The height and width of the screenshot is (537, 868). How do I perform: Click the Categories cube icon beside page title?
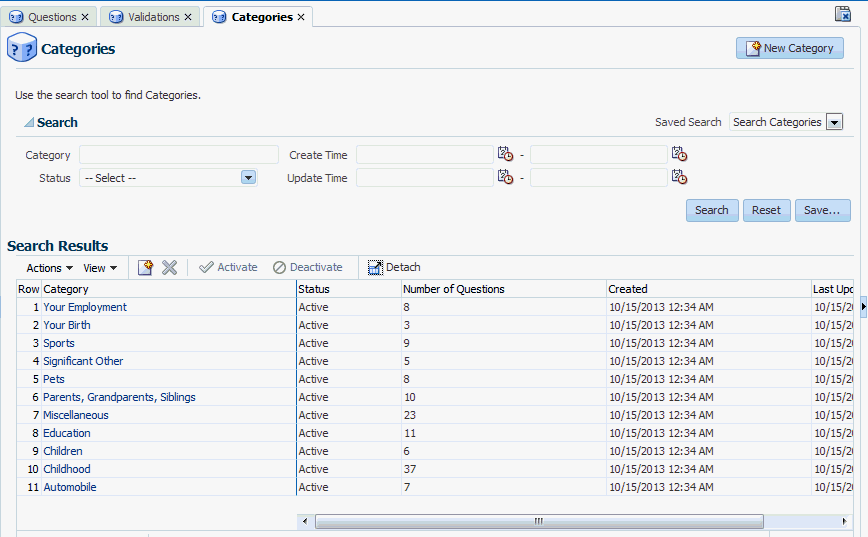(22, 48)
